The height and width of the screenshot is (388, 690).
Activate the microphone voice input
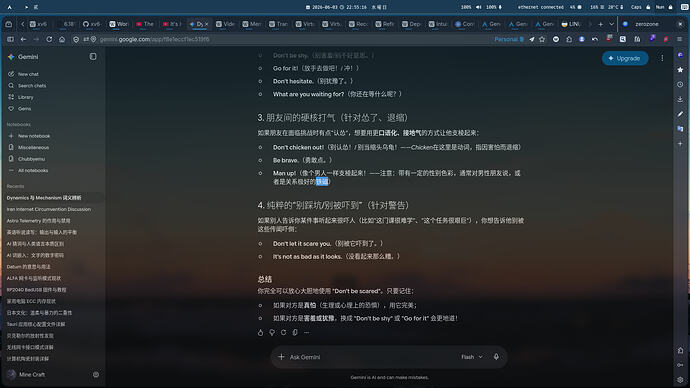(496, 357)
